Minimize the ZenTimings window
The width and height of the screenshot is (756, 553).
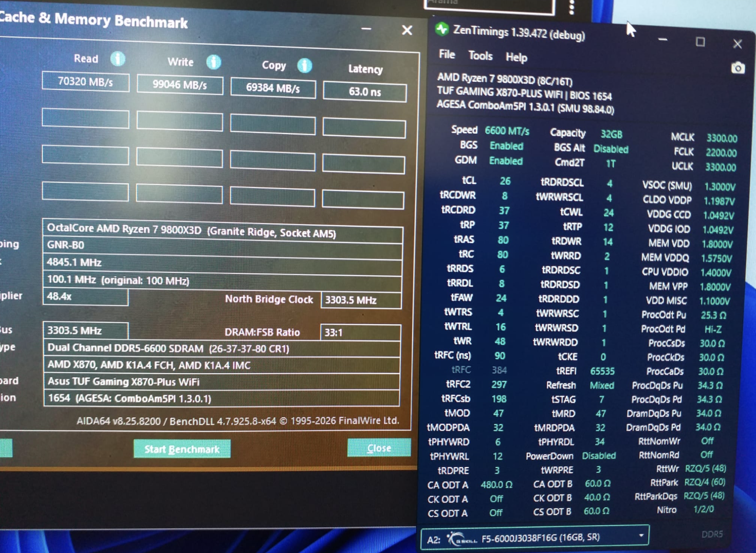click(x=662, y=40)
